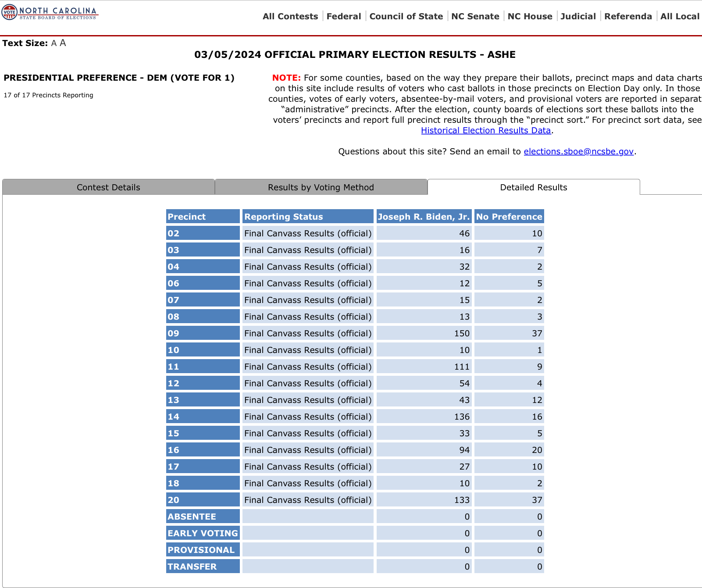Click Biden vote count 27 for precinct 17
This screenshot has height=588, width=702.
click(424, 467)
